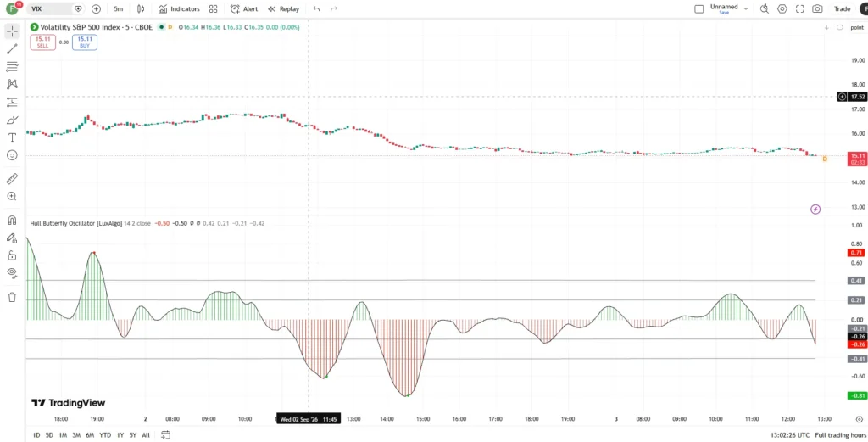868x442 pixels.
Task: Click the red 0.71 oscillator label
Action: click(857, 253)
